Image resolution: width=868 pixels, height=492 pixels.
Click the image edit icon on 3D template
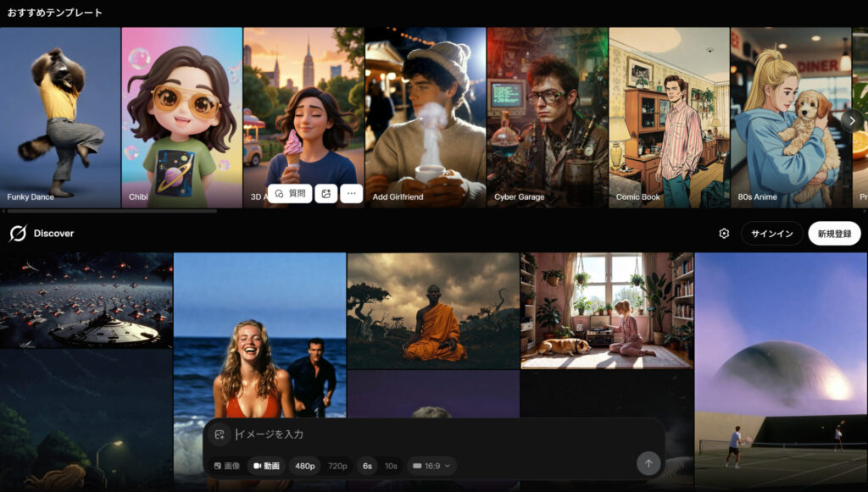325,194
